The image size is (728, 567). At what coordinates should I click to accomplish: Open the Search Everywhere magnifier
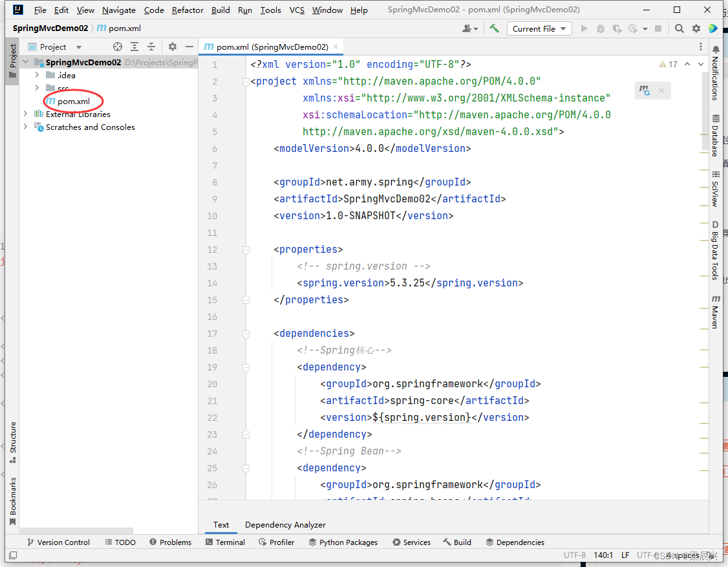tap(680, 28)
